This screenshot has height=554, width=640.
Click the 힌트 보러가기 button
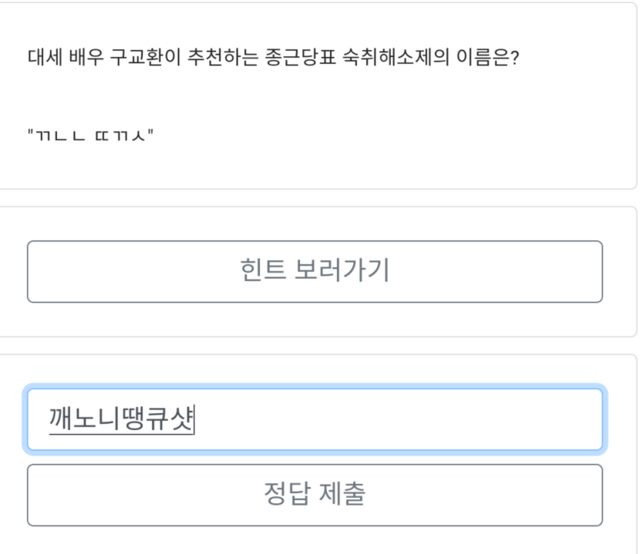point(314,271)
